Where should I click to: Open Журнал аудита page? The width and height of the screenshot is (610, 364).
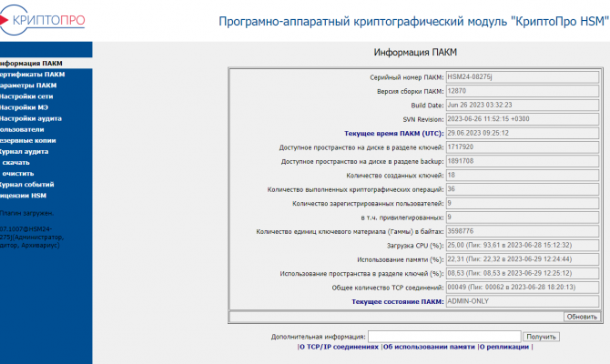click(24, 151)
